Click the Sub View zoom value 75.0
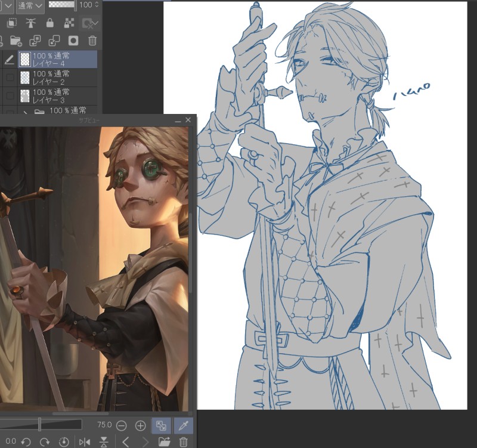The height and width of the screenshot is (448, 477). pyautogui.click(x=104, y=425)
